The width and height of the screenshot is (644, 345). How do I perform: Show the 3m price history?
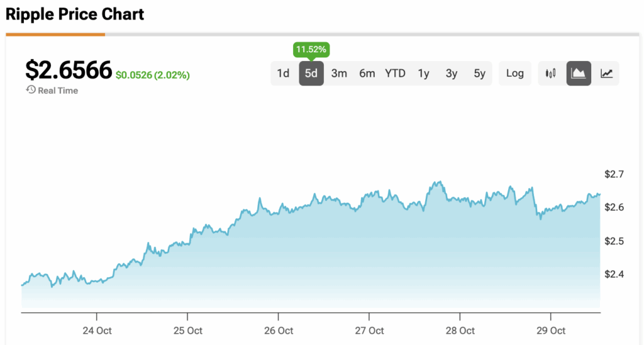pos(339,73)
